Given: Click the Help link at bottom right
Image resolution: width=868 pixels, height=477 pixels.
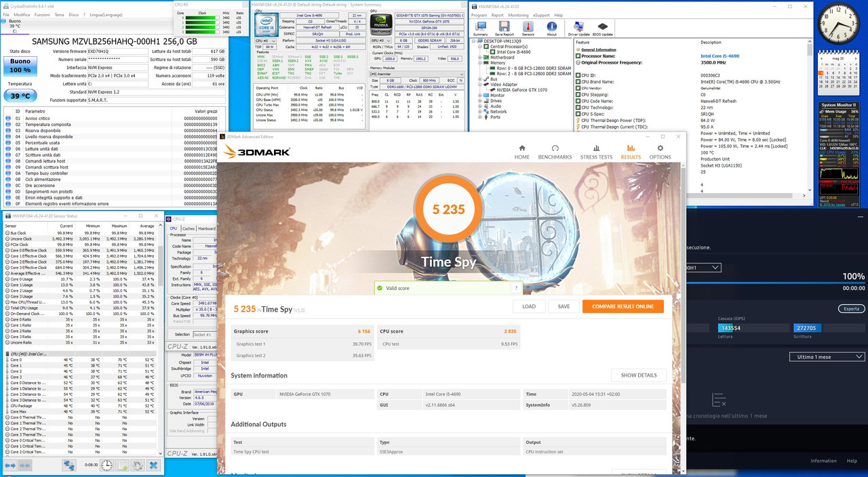Looking at the screenshot, I should [x=852, y=461].
